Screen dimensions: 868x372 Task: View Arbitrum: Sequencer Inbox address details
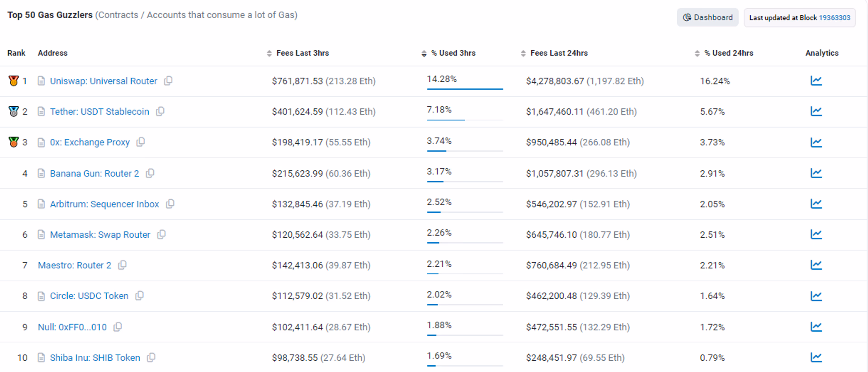[x=104, y=204]
